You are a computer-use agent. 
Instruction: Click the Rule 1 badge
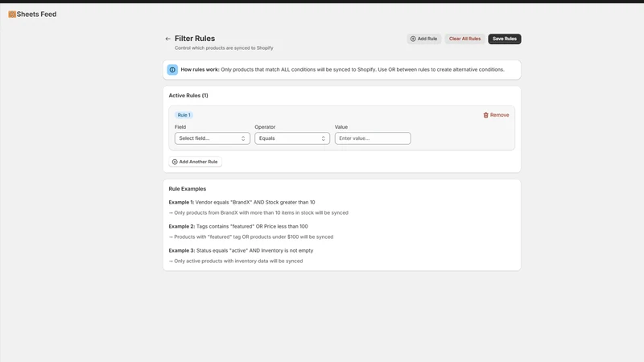(184, 115)
